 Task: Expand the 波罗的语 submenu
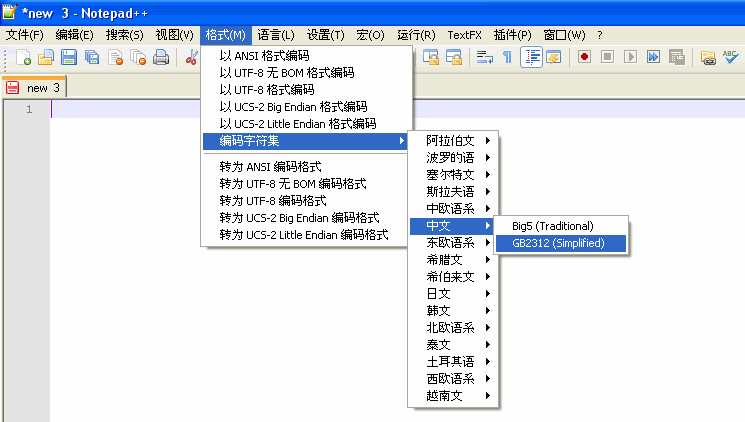(x=453, y=158)
